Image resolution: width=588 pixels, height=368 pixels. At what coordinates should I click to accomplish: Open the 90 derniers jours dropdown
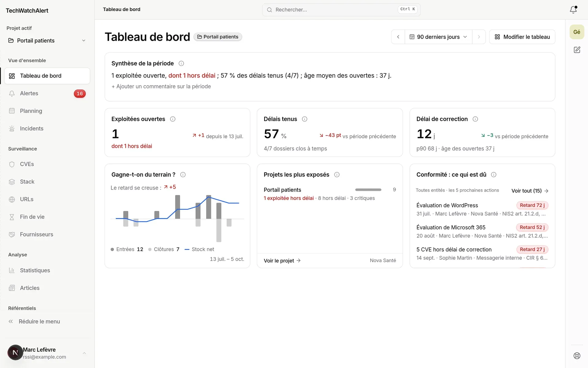click(438, 37)
